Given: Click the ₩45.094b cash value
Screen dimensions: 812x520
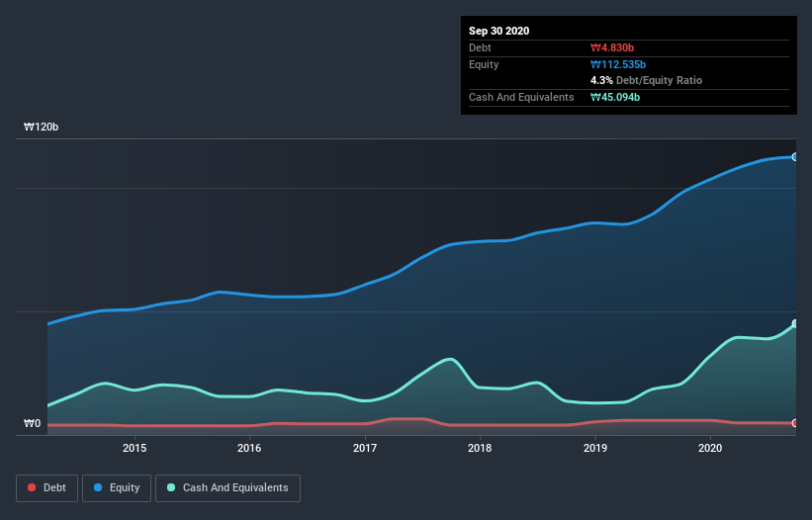Looking at the screenshot, I should click(615, 97).
